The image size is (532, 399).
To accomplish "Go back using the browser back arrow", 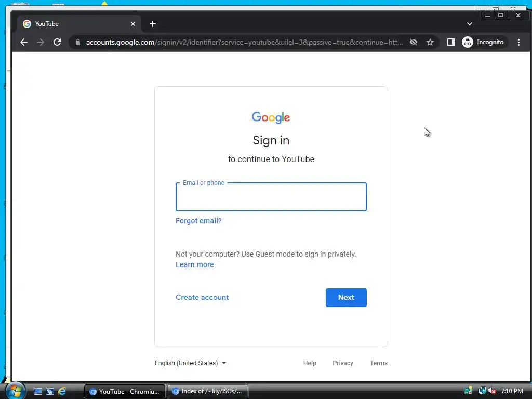I will [x=24, y=42].
